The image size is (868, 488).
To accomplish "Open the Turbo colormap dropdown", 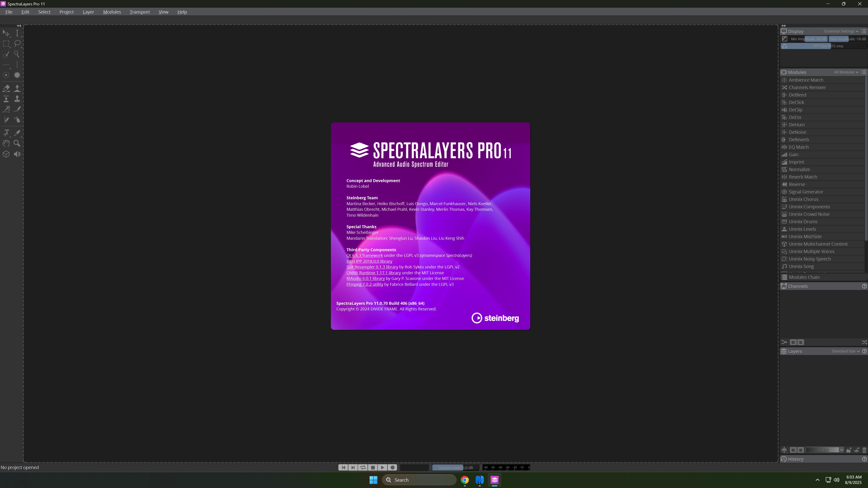I will coord(825,450).
